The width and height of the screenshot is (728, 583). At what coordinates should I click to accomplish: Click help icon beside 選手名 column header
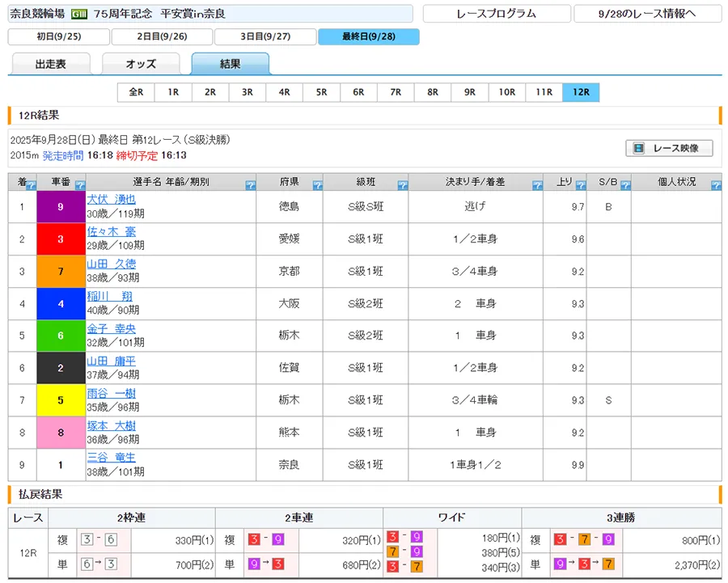click(x=250, y=186)
